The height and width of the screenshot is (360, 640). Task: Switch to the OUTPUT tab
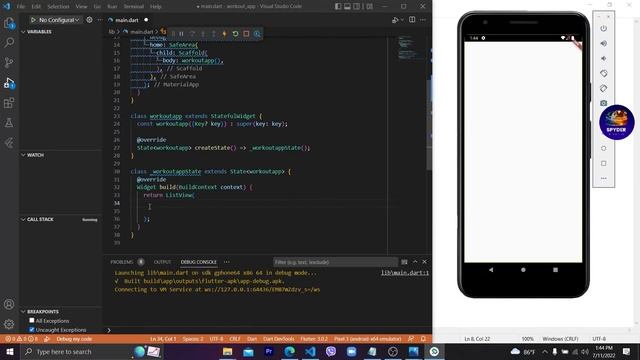click(162, 262)
